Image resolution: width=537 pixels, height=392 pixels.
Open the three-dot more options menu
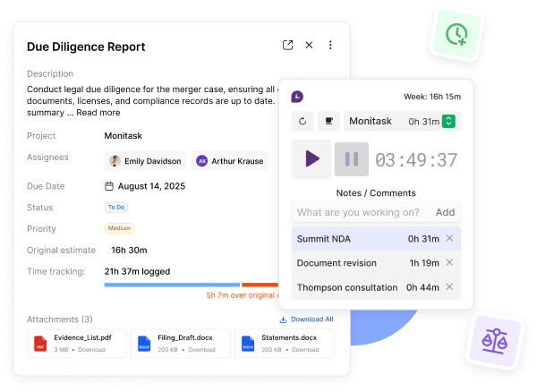[x=330, y=45]
